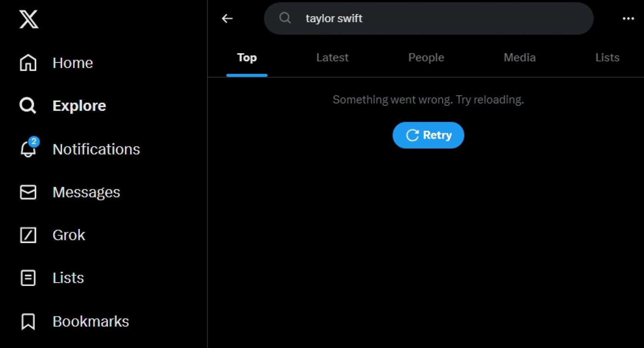Click the X logo icon
644x348 pixels.
click(29, 19)
